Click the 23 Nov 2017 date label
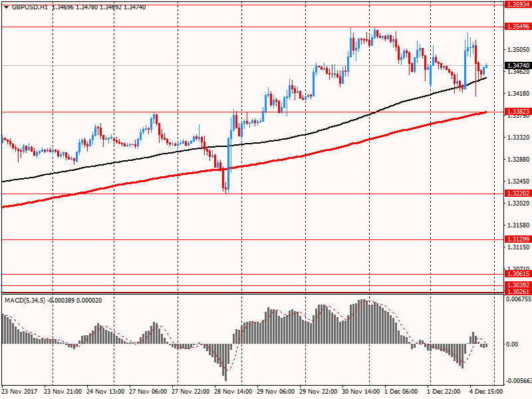Screen dimensions: 532x399 19,392
